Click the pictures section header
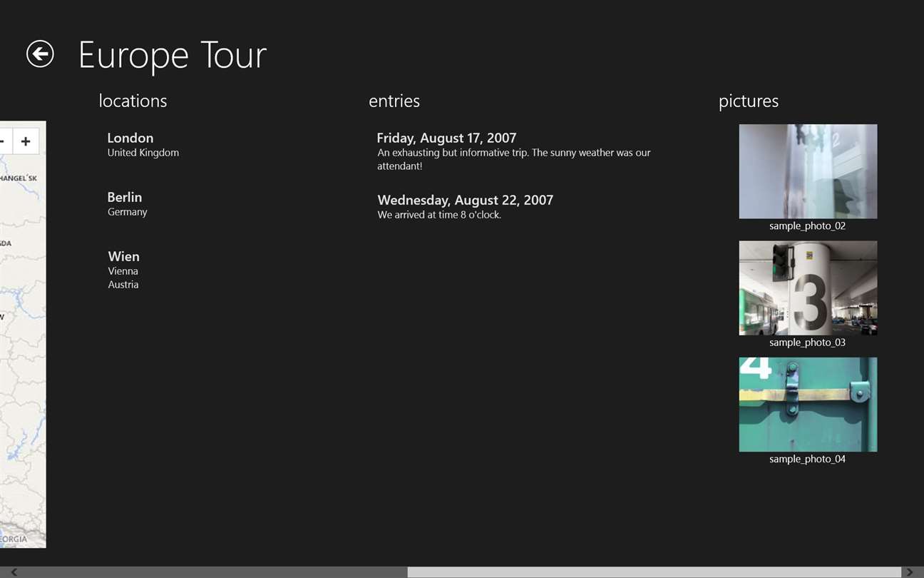924x578 pixels. tap(749, 101)
